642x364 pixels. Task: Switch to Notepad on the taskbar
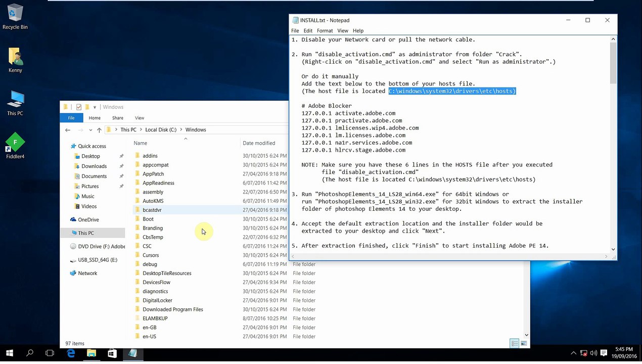tap(132, 353)
